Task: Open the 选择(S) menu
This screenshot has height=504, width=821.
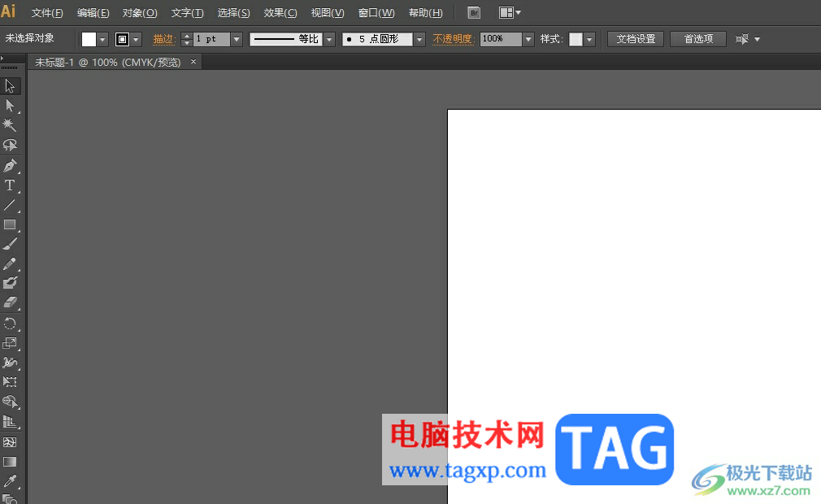Action: point(233,13)
